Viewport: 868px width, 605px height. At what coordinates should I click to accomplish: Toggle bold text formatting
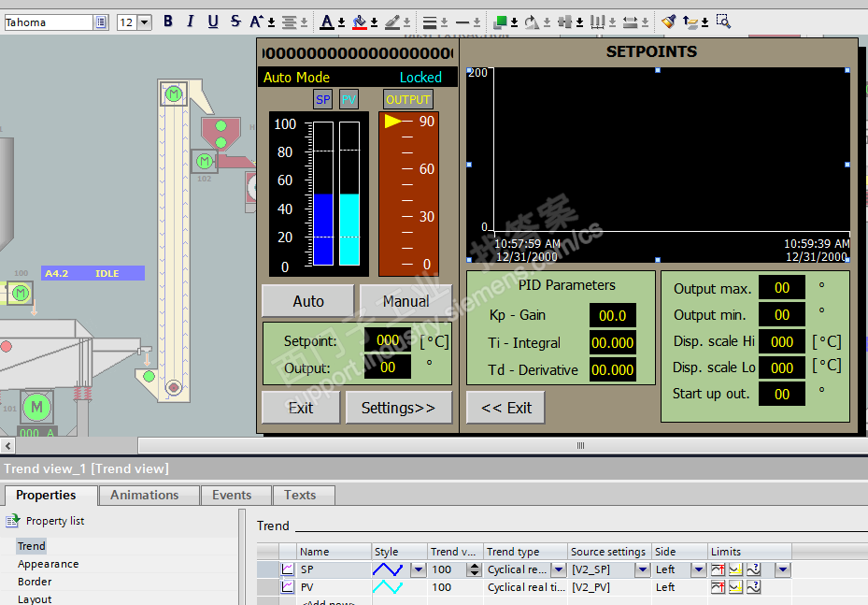(x=168, y=22)
